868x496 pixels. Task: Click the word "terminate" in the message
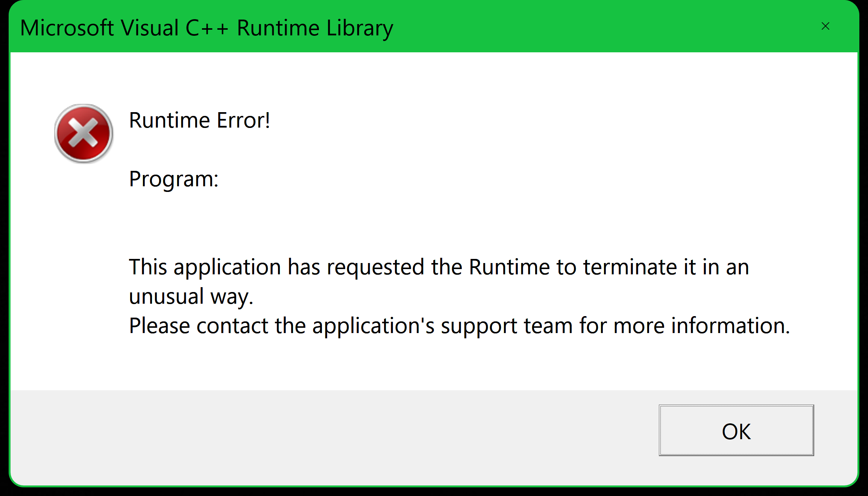tap(630, 268)
